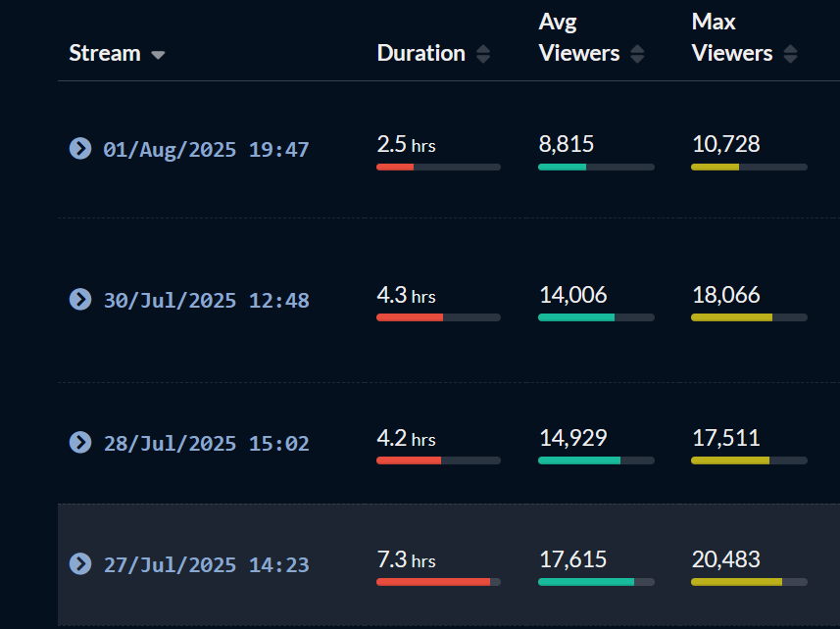Expand the 01/Aug/2025 19:47 stream row
This screenshot has height=629, width=840.
point(80,148)
